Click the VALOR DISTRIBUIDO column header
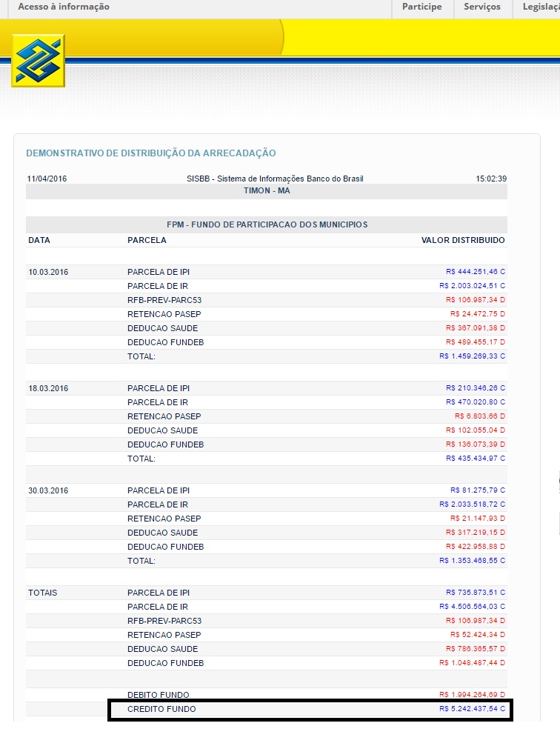 (x=462, y=240)
